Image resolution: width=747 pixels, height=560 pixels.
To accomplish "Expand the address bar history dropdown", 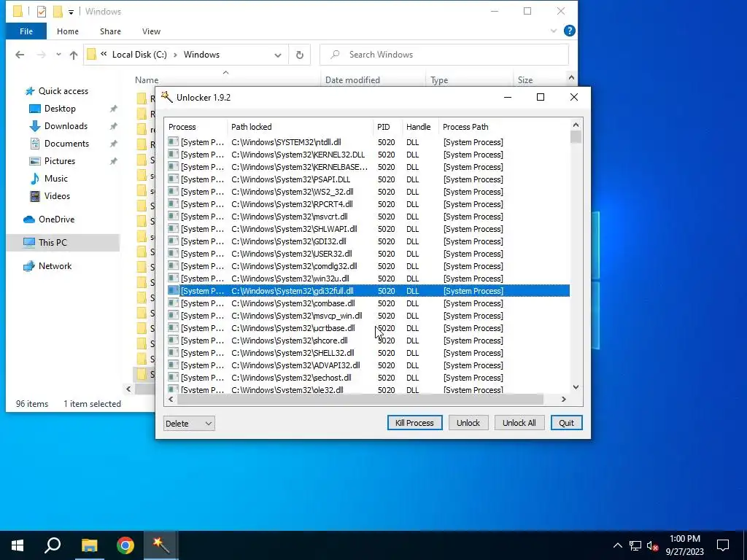I will coord(278,55).
